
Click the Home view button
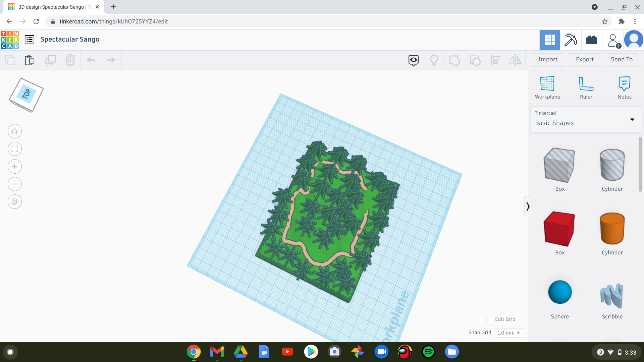pyautogui.click(x=15, y=131)
